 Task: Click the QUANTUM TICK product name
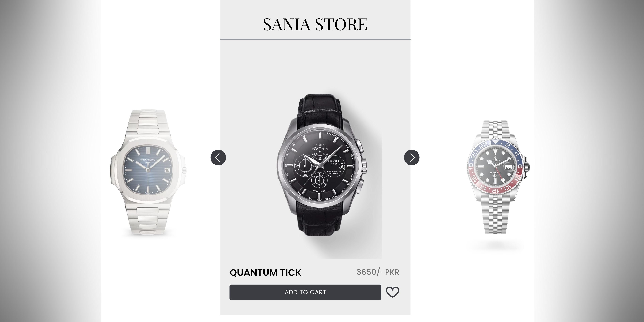click(265, 272)
